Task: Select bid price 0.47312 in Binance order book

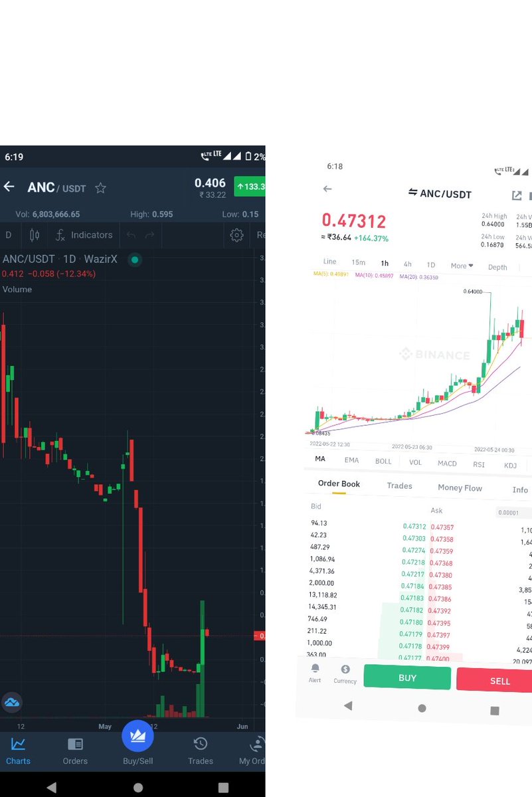Action: pyautogui.click(x=414, y=527)
